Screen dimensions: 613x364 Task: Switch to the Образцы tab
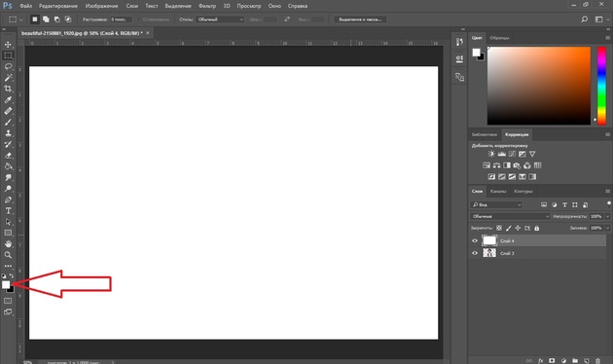coord(499,38)
